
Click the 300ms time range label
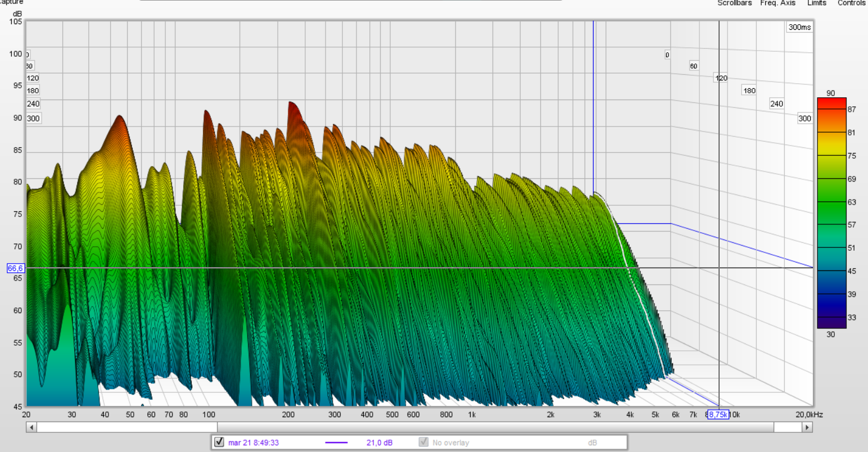(x=799, y=27)
